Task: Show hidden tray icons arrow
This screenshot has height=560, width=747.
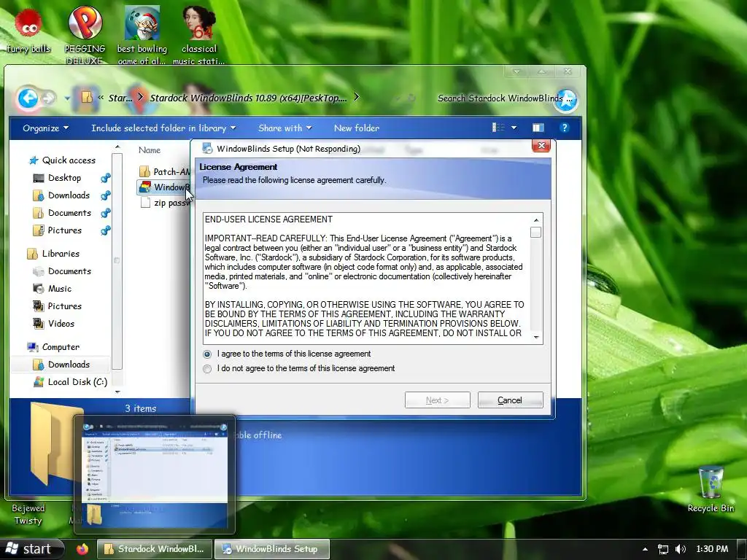Action: click(645, 549)
